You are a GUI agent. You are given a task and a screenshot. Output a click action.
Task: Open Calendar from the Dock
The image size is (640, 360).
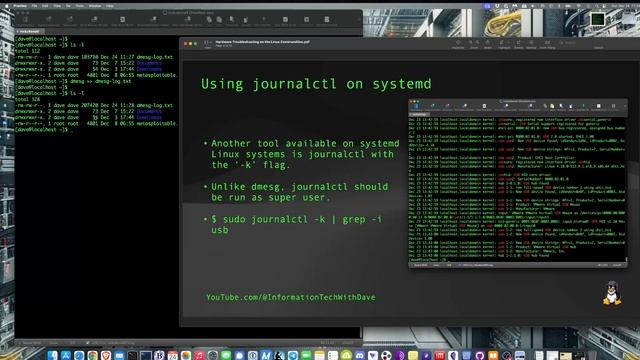coord(173,355)
